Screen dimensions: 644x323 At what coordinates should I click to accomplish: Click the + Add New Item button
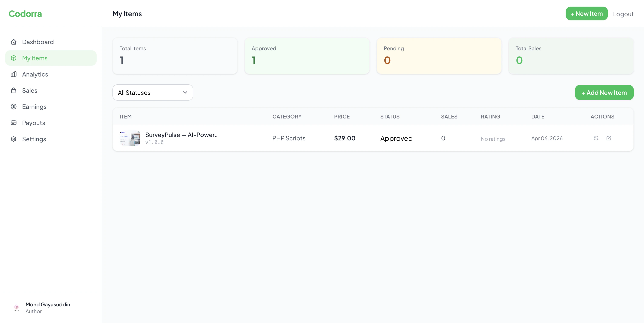604,92
